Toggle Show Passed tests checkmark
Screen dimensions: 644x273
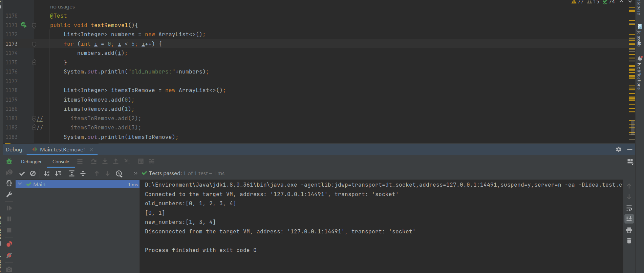point(22,173)
